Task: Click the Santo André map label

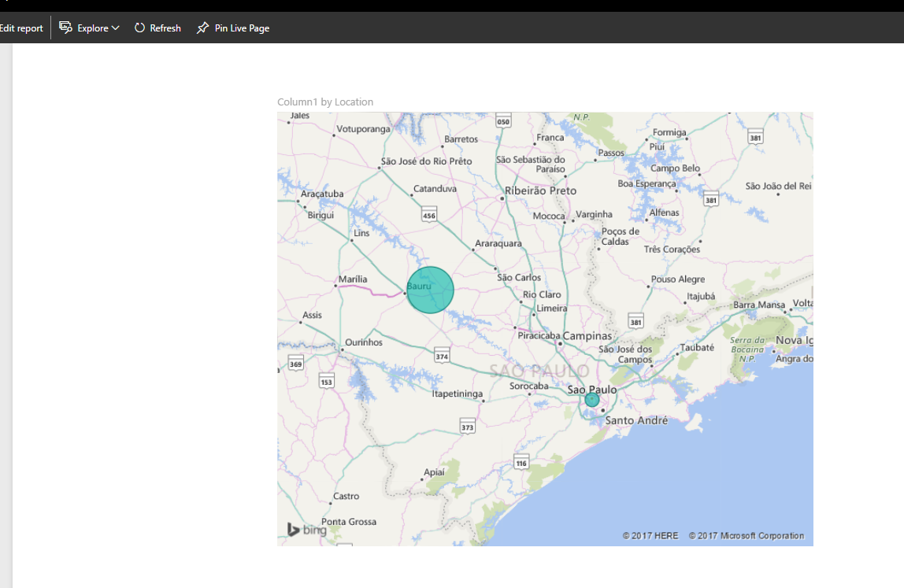Action: tap(636, 420)
